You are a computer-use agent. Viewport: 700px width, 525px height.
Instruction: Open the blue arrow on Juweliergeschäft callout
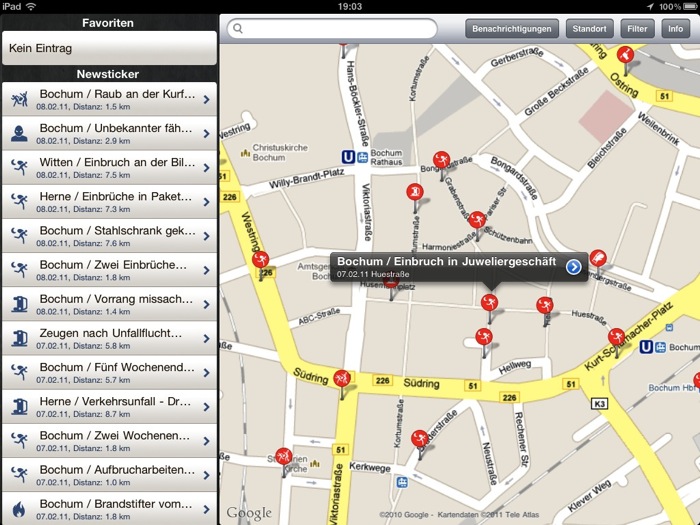[573, 266]
